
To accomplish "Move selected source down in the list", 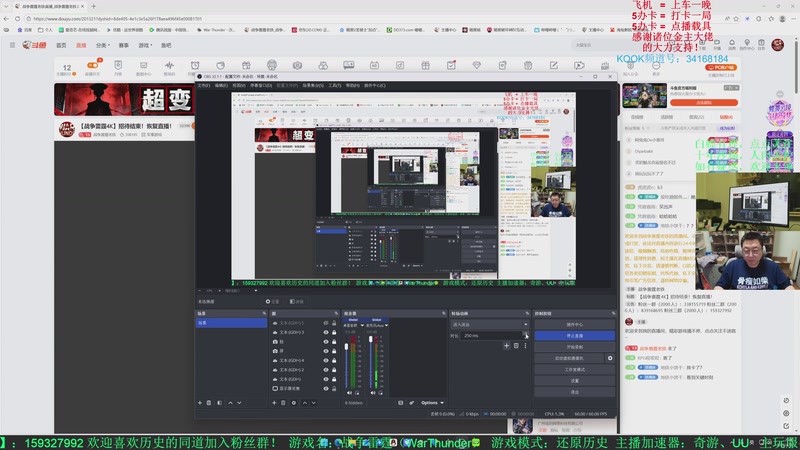I will [314, 403].
